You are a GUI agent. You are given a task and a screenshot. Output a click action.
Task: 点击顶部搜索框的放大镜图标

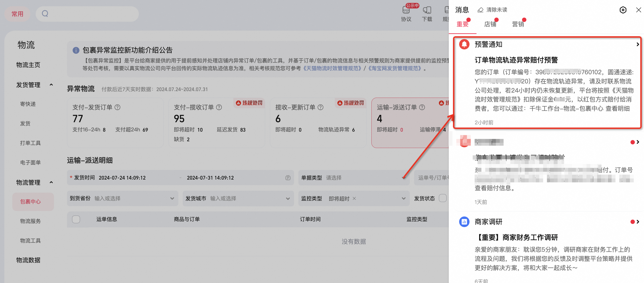tap(45, 13)
